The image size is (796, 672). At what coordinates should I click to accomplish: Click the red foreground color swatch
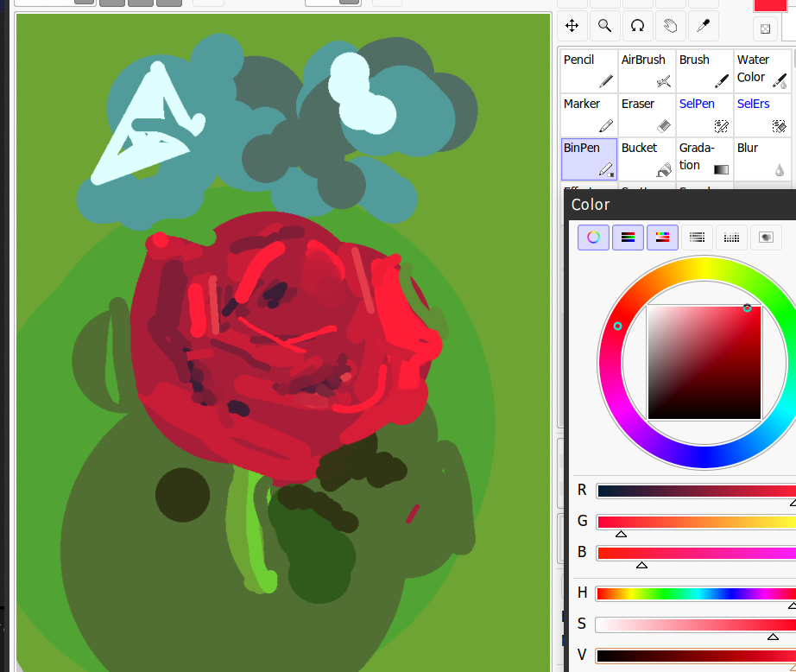tap(770, 5)
